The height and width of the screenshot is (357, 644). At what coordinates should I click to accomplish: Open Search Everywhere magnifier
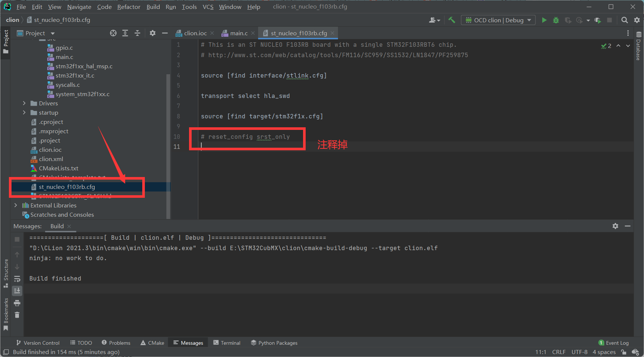(x=625, y=20)
